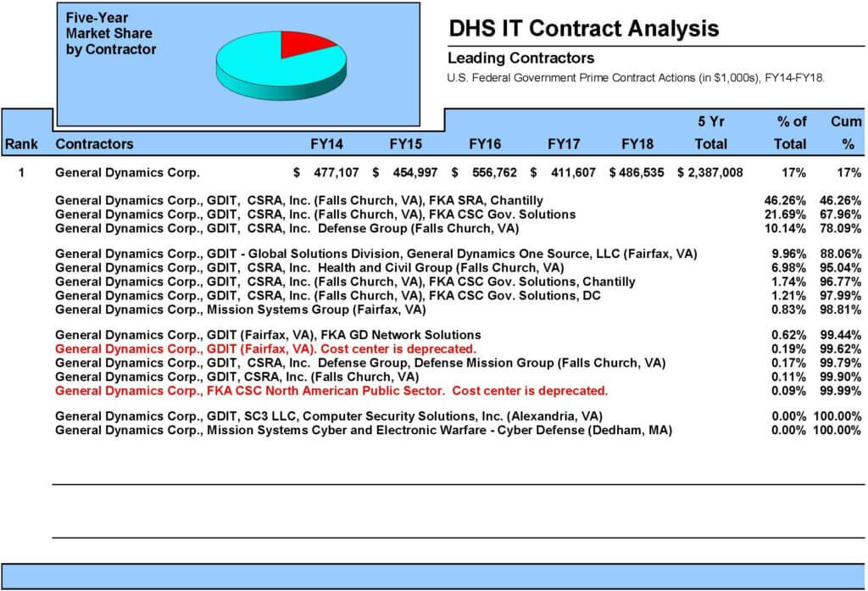The width and height of the screenshot is (868, 591).
Task: Click the 98.81% cumulative value
Action: pyautogui.click(x=840, y=309)
